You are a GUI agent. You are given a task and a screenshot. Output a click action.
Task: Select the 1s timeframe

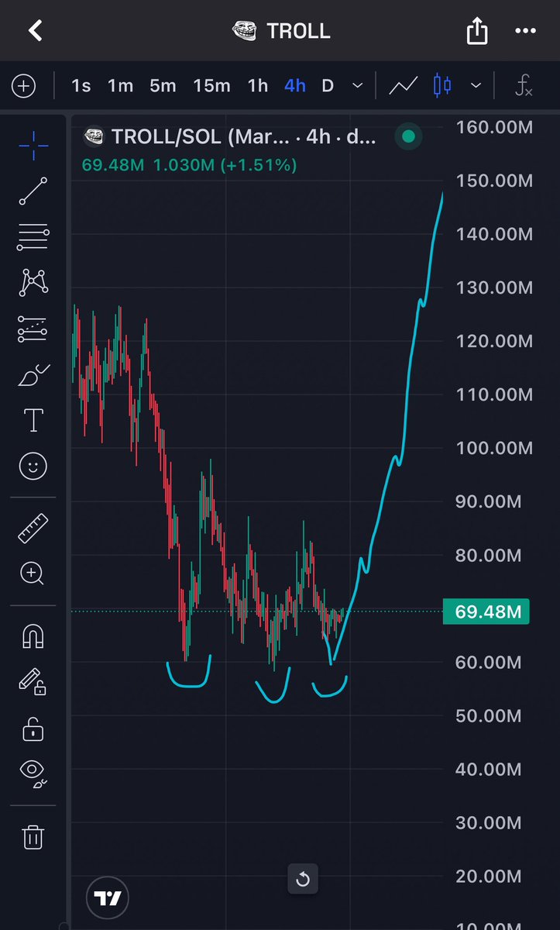[x=81, y=85]
